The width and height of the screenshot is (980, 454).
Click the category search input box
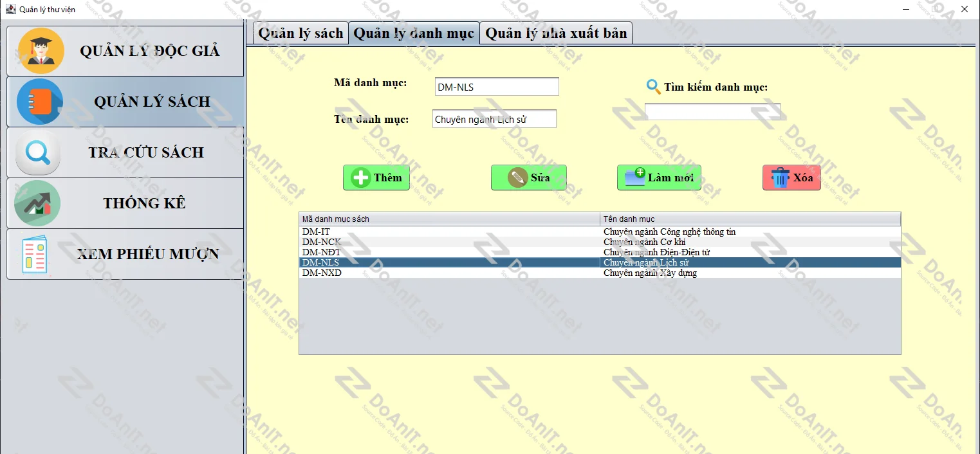coord(712,111)
